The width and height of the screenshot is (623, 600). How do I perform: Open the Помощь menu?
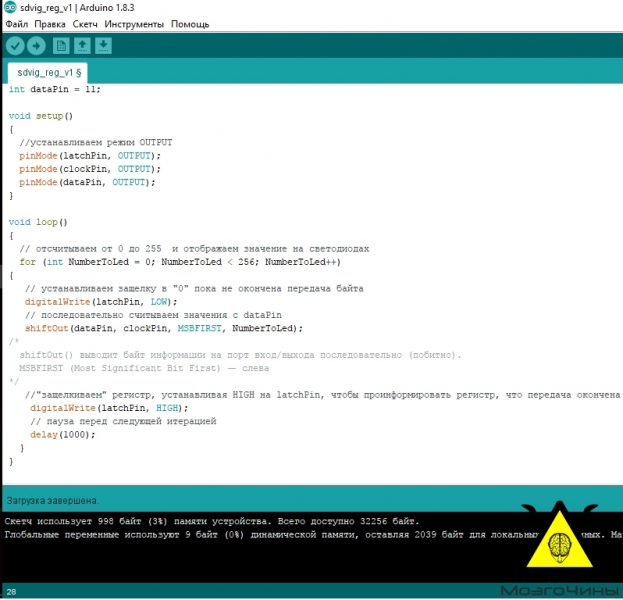[x=190, y=24]
